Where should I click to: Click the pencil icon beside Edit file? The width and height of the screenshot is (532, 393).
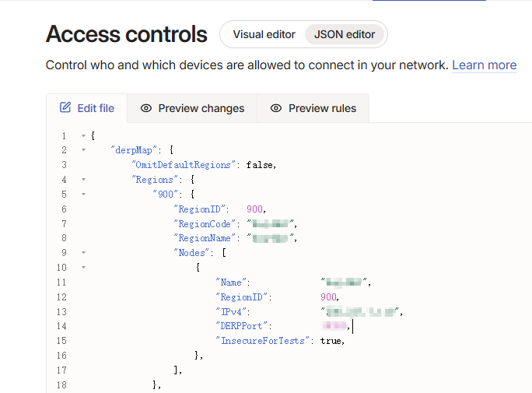point(65,107)
